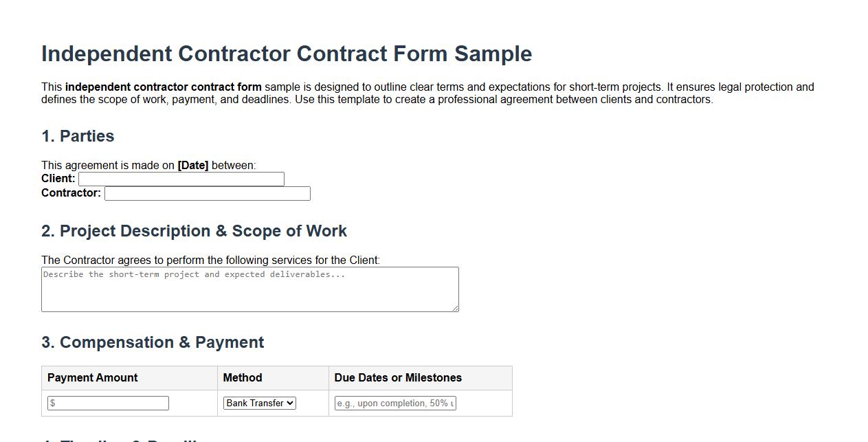This screenshot has width=868, height=442.
Task: Click the Due Dates or Milestones input
Action: (395, 403)
